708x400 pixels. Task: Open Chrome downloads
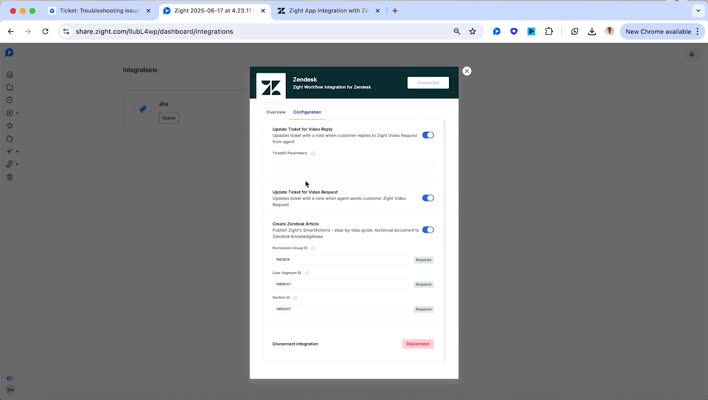[x=592, y=32]
